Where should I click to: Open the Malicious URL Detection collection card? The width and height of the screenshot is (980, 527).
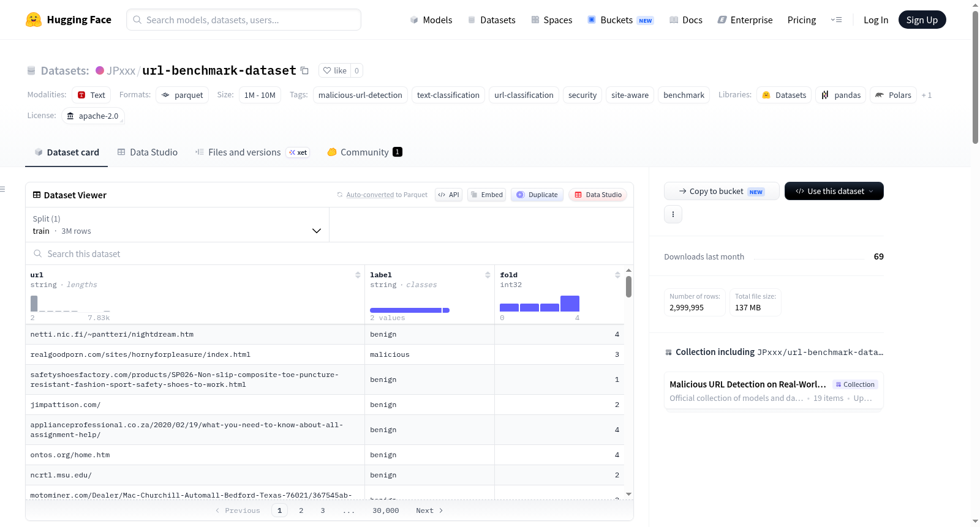[x=774, y=391]
